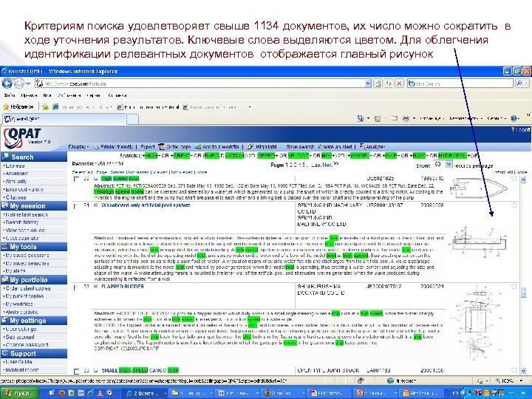The width and height of the screenshot is (532, 399).
Task: Open Firefox from quick launch
Action: (x=62, y=393)
